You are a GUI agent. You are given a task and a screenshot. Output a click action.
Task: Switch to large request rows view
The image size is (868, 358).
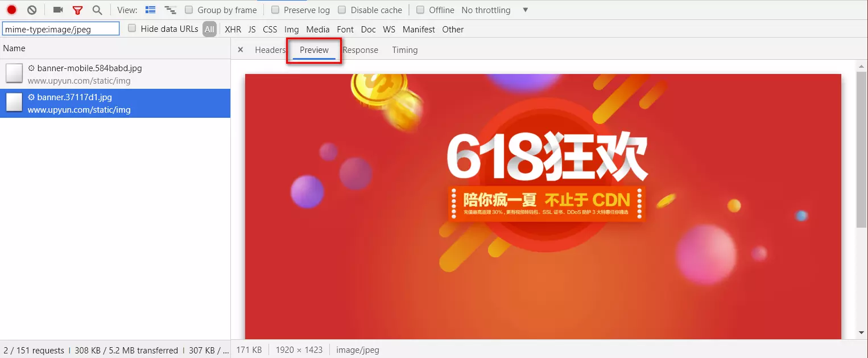[150, 10]
